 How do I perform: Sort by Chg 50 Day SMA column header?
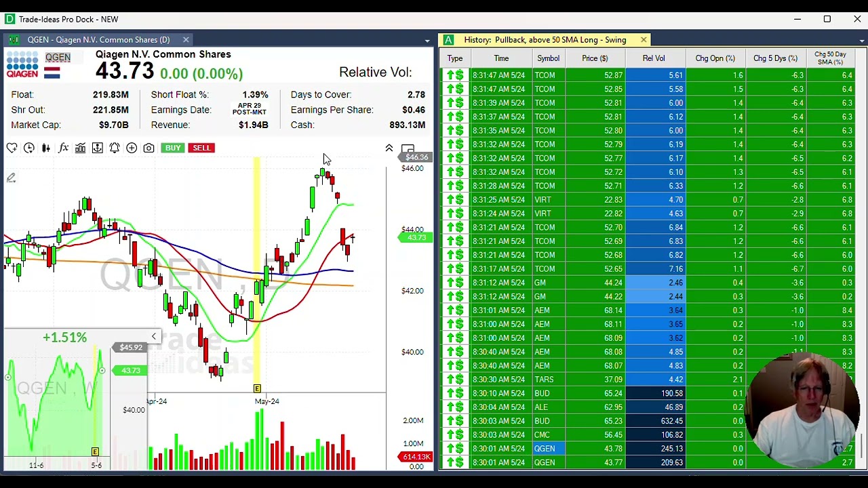830,58
